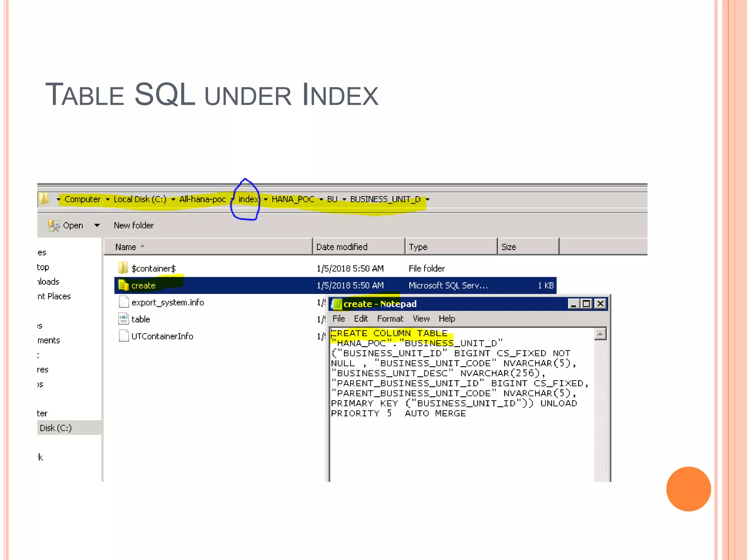The width and height of the screenshot is (747, 560).
Task: Click Notepad scrollbar up arrow
Action: click(600, 334)
